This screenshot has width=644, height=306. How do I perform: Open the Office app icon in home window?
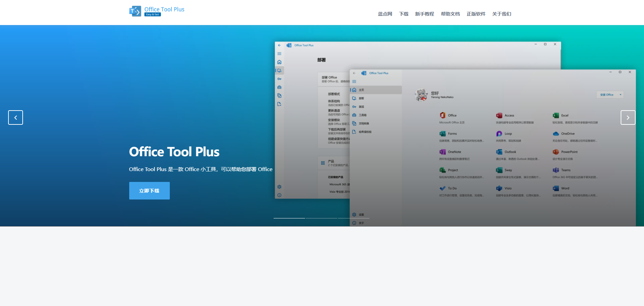click(x=442, y=115)
